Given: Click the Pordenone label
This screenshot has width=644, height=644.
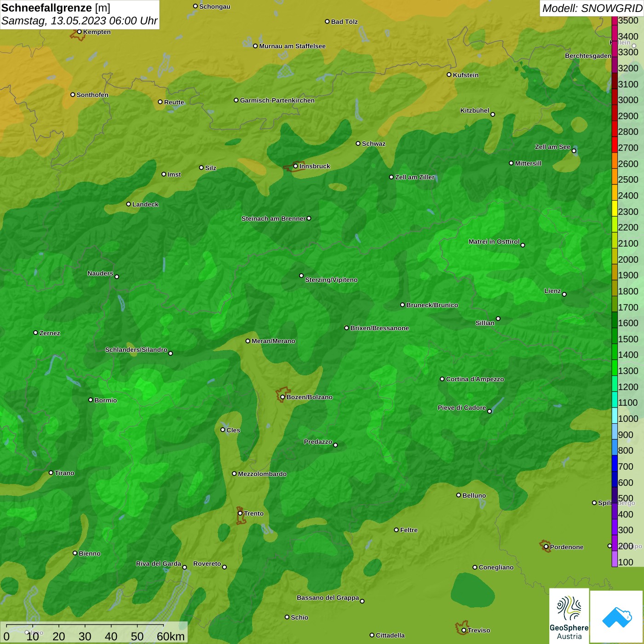Looking at the screenshot, I should [567, 547].
